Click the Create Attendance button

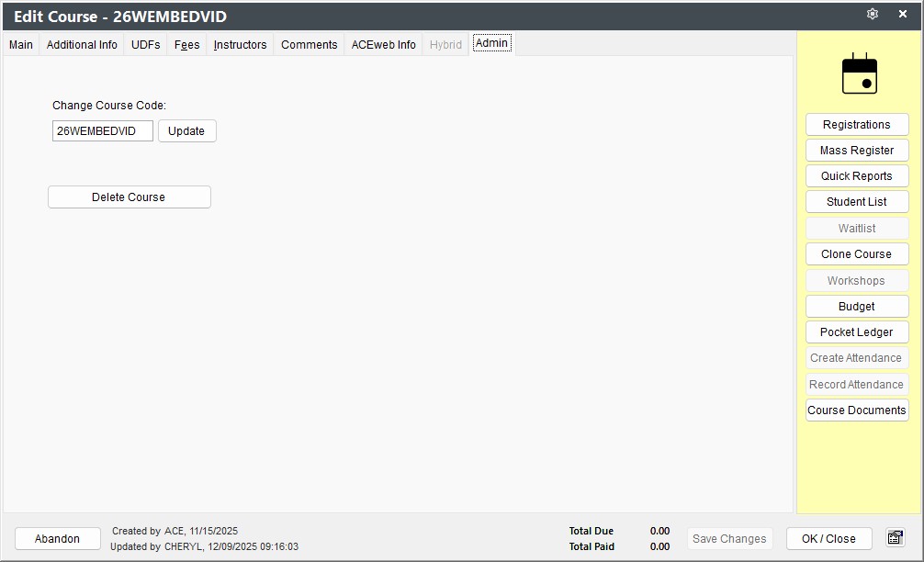[x=857, y=358]
